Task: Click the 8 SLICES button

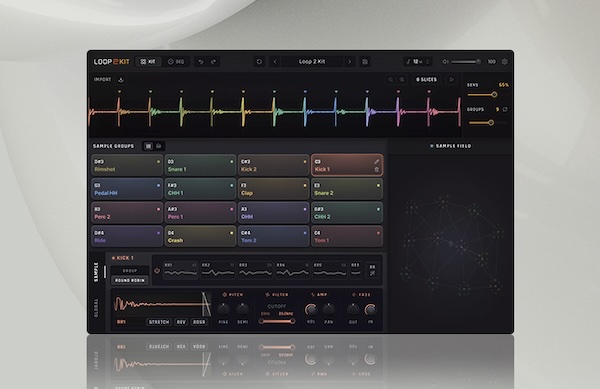Action: pyautogui.click(x=426, y=80)
